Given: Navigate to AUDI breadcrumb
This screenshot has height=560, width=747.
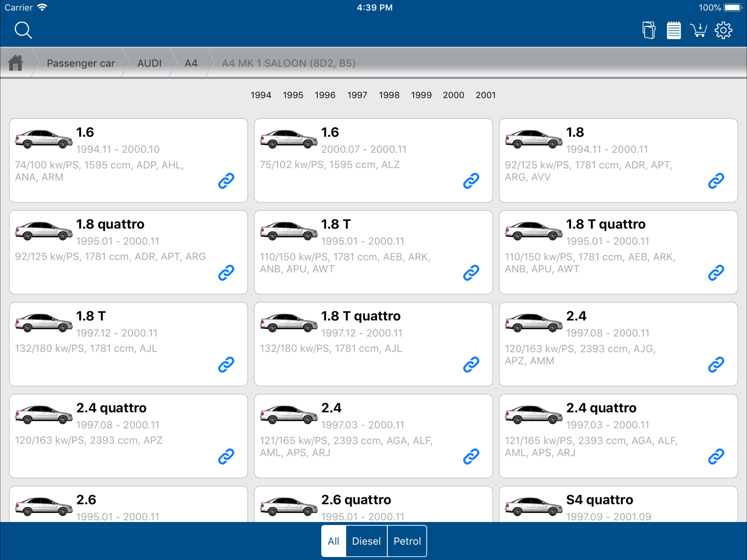Looking at the screenshot, I should [149, 63].
